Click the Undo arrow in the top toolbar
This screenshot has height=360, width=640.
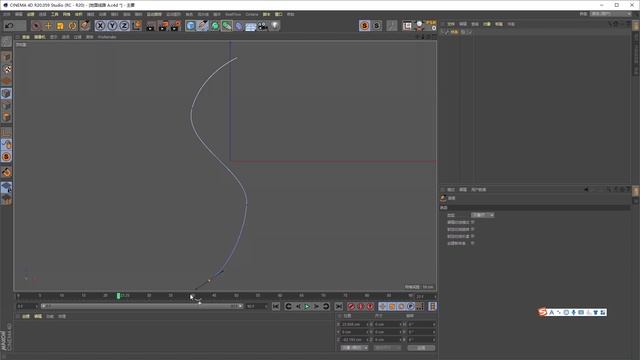[x=9, y=26]
